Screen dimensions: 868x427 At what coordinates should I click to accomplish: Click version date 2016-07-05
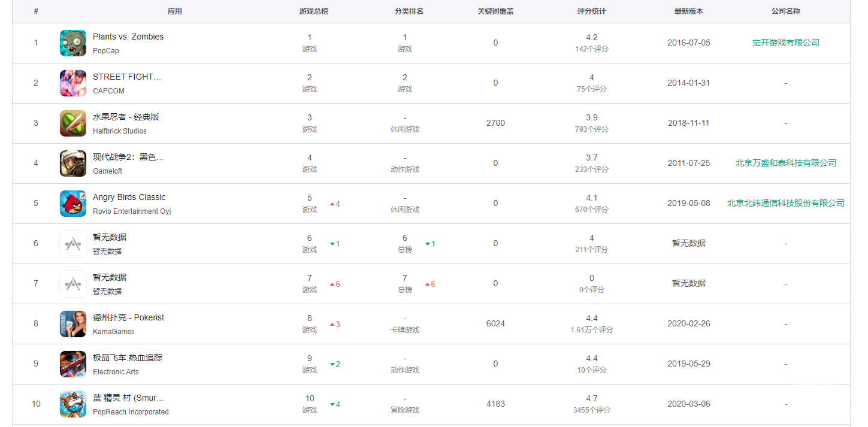pos(689,43)
